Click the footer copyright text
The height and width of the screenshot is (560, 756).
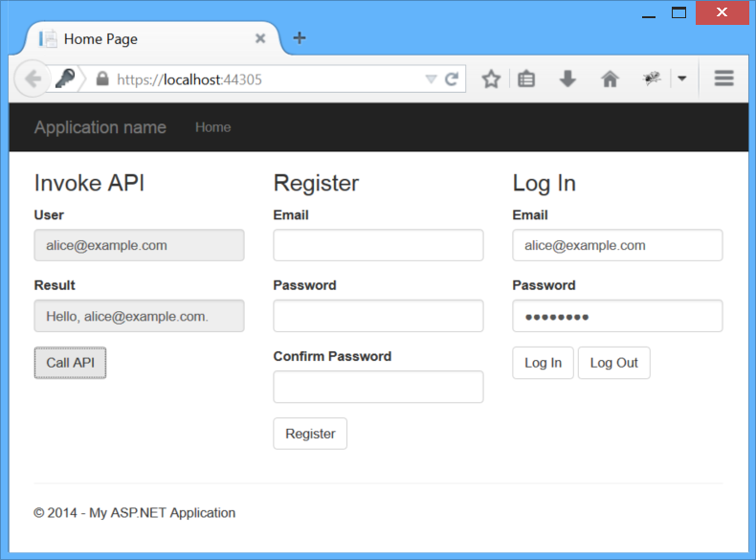click(135, 513)
